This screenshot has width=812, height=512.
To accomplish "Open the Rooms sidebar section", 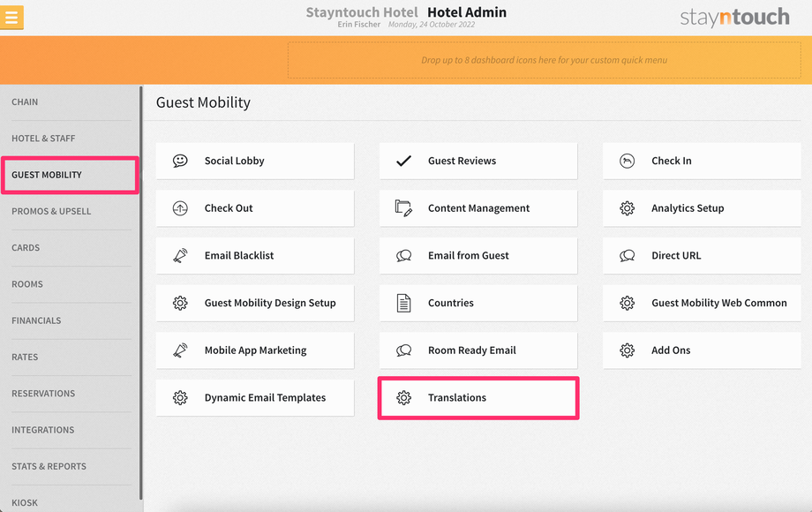I will (x=71, y=284).
